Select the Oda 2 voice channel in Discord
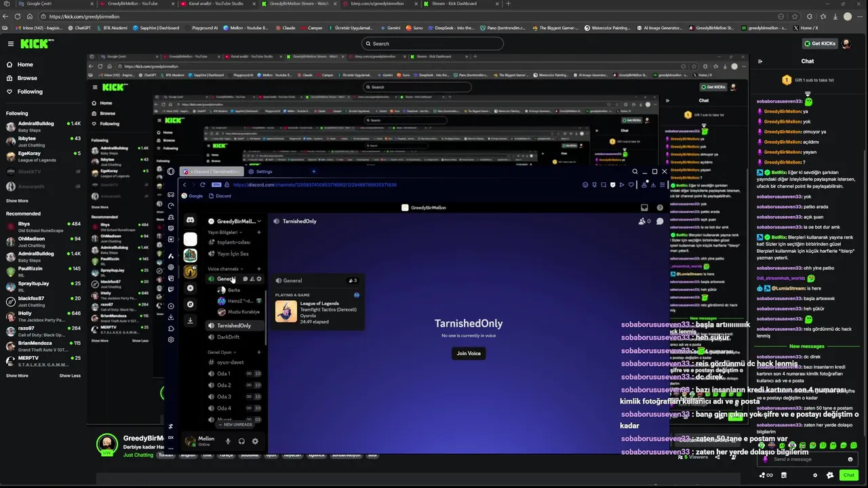 (x=235, y=385)
